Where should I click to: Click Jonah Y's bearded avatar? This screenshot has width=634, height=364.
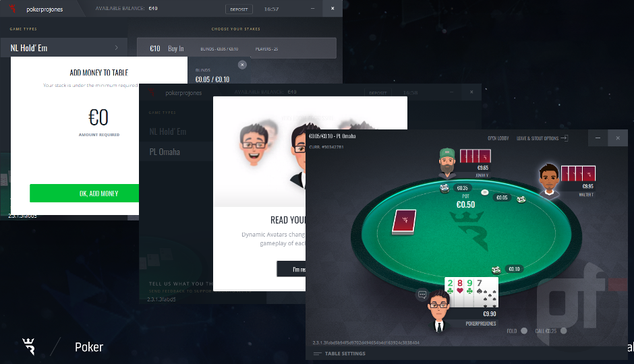447,162
